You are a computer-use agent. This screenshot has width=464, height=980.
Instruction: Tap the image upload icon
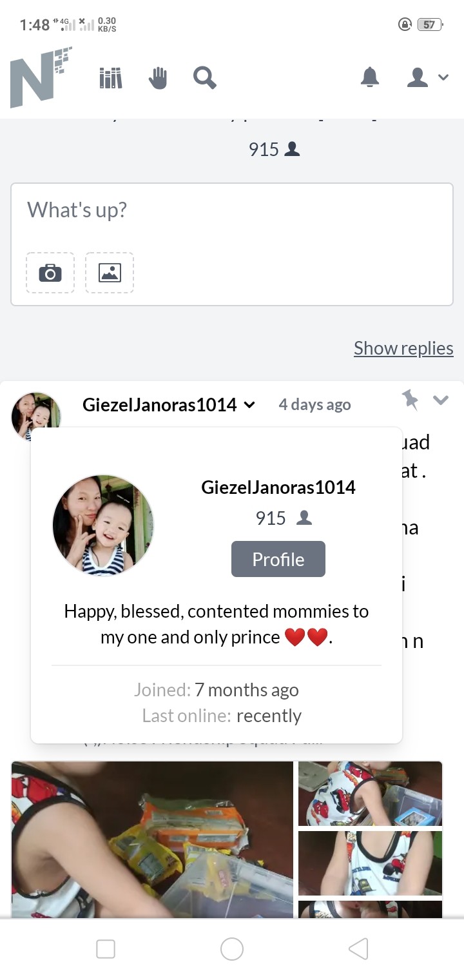tap(110, 273)
